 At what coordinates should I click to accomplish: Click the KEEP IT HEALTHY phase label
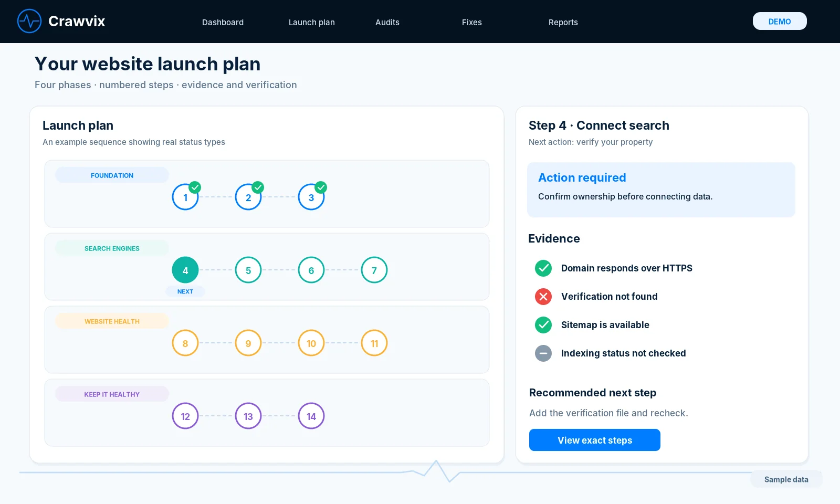coord(112,394)
